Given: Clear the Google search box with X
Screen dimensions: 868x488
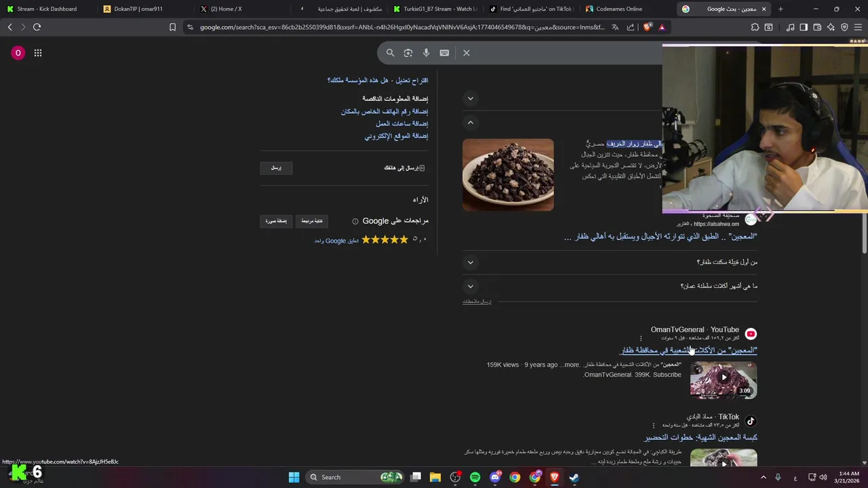Looking at the screenshot, I should coord(467,53).
